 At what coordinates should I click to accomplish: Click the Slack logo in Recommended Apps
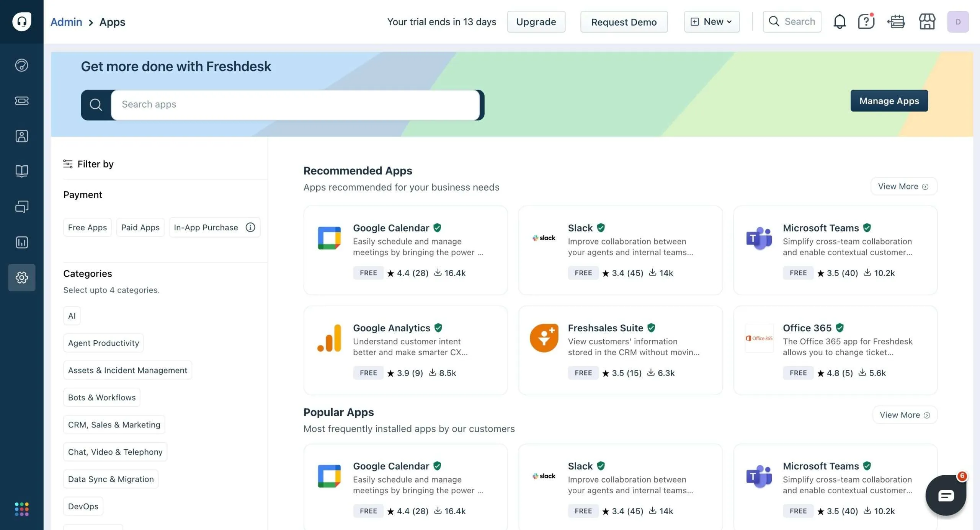(x=544, y=238)
